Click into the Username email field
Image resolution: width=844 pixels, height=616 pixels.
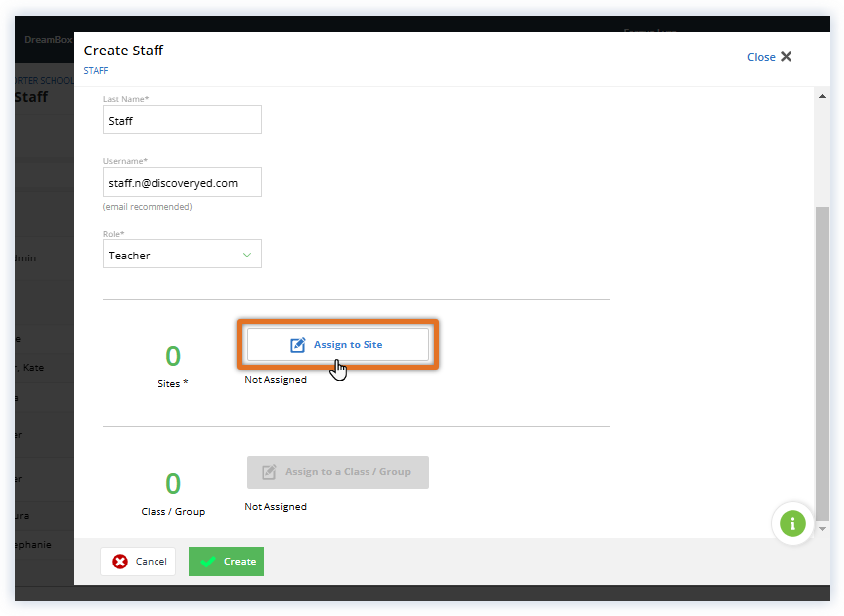pos(182,182)
